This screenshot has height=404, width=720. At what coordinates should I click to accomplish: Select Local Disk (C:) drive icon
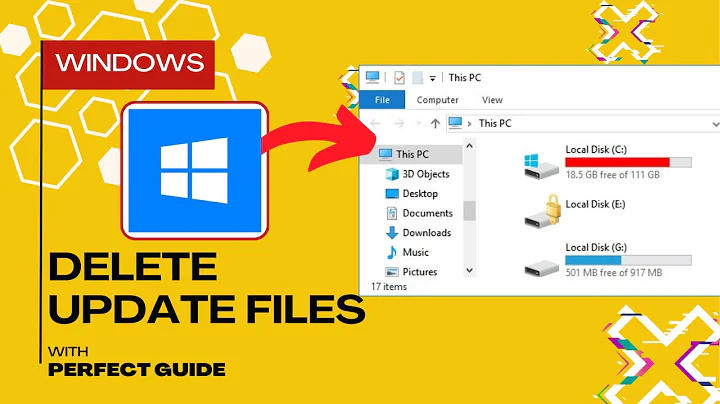541,166
